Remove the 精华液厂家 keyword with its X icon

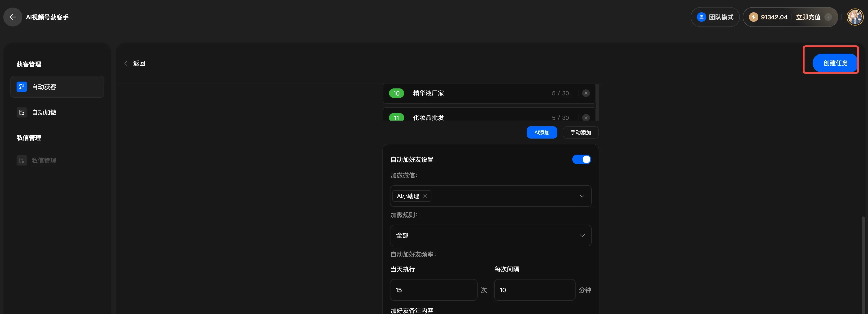tap(586, 93)
